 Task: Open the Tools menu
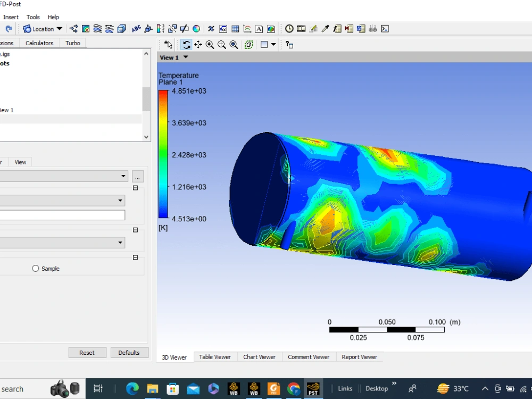click(33, 16)
